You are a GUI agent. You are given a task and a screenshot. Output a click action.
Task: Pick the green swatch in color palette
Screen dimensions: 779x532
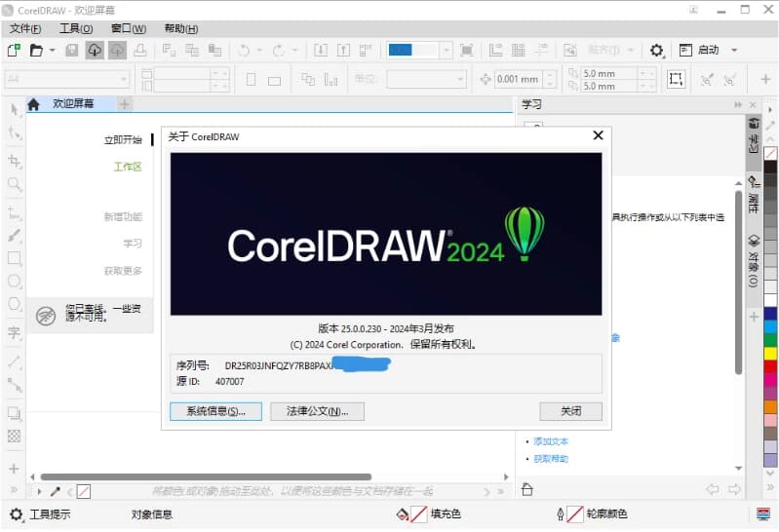(770, 340)
